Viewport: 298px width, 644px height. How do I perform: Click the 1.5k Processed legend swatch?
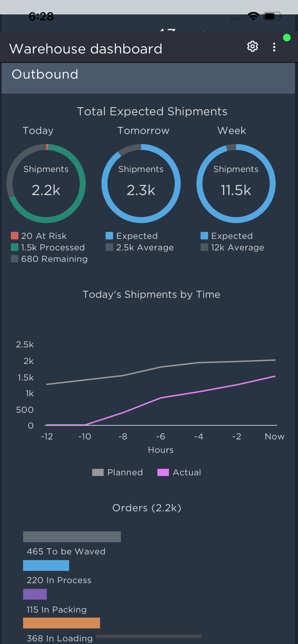pos(15,247)
